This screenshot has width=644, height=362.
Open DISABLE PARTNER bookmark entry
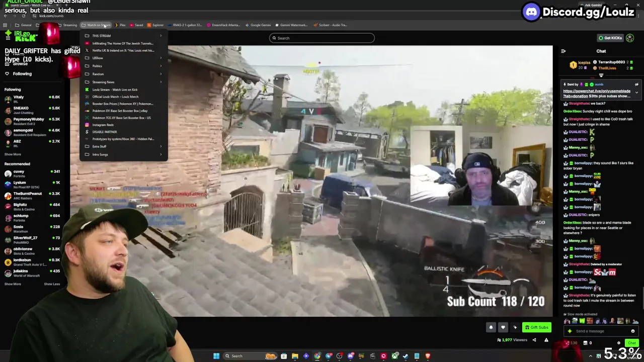pos(123,132)
